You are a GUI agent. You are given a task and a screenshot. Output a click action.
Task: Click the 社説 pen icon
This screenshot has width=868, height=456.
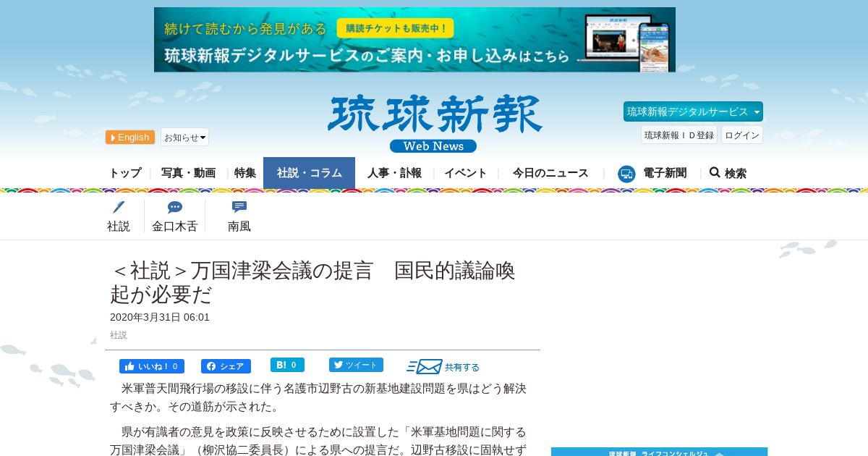119,207
